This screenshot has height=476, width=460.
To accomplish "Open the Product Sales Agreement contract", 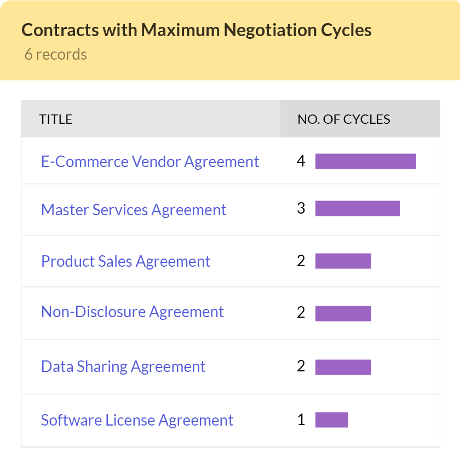I will pos(125,261).
